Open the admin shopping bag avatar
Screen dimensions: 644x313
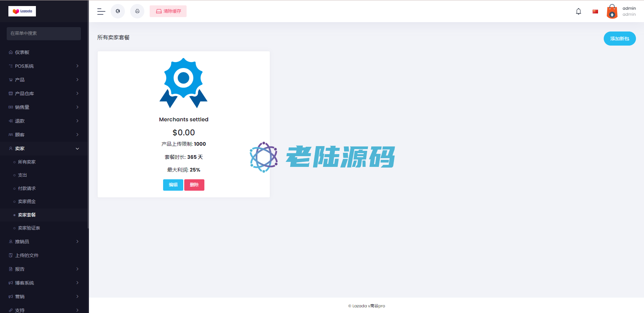click(612, 11)
